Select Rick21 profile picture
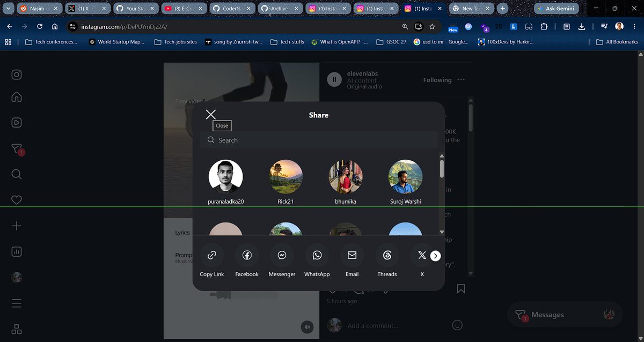Screen dimensions: 644x342 286,176
